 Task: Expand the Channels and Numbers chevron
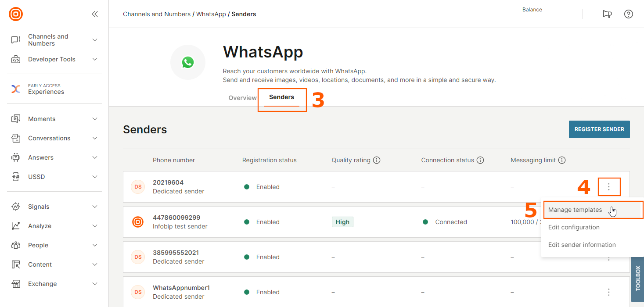(95, 40)
